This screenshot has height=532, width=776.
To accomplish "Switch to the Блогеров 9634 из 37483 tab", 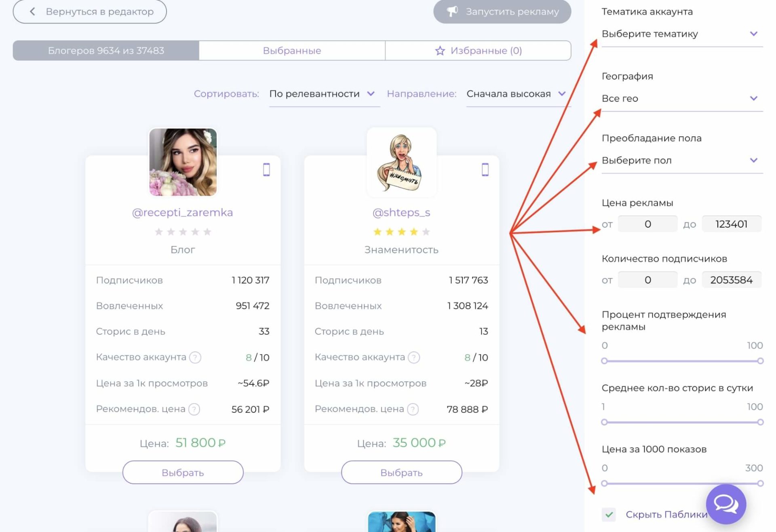I will [x=106, y=51].
